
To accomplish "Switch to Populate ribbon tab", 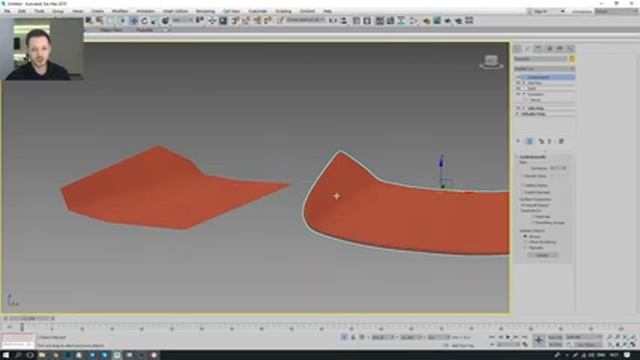I will pyautogui.click(x=144, y=30).
